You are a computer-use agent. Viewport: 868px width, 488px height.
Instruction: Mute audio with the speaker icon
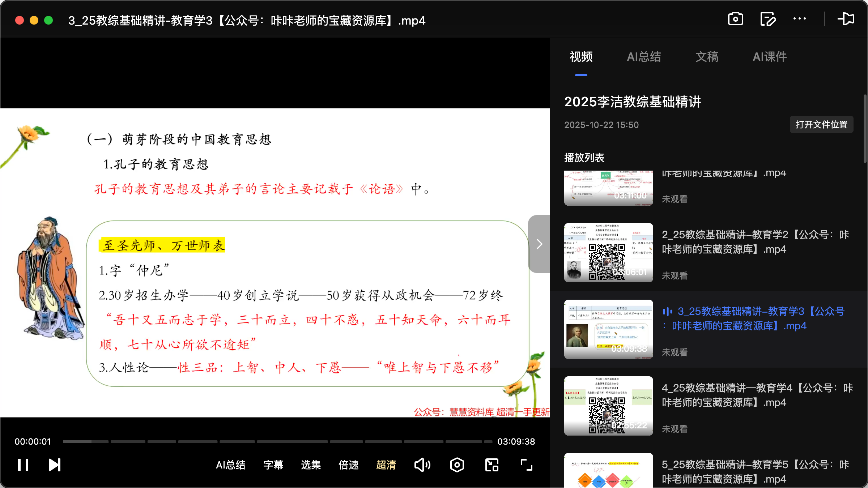point(422,465)
